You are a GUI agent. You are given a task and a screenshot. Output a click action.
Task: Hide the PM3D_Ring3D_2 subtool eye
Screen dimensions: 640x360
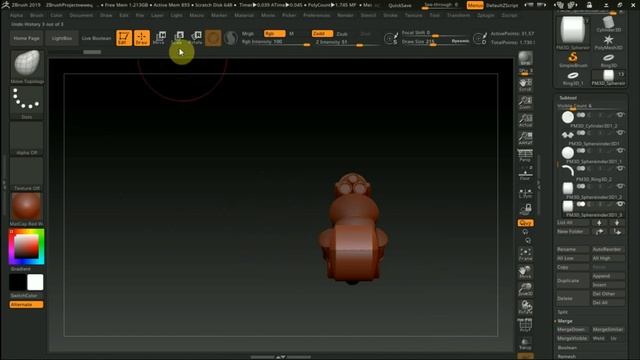[620, 168]
